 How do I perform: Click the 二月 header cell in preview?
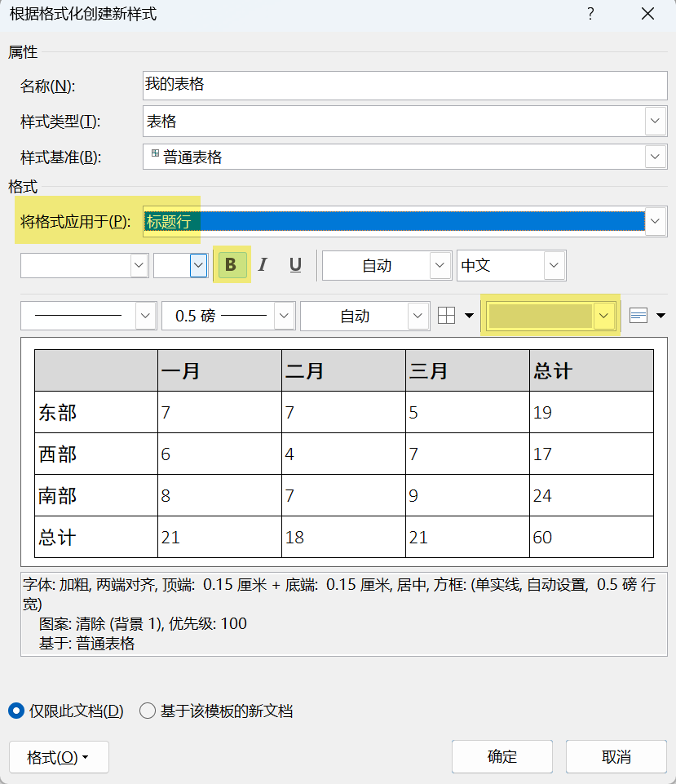(343, 370)
